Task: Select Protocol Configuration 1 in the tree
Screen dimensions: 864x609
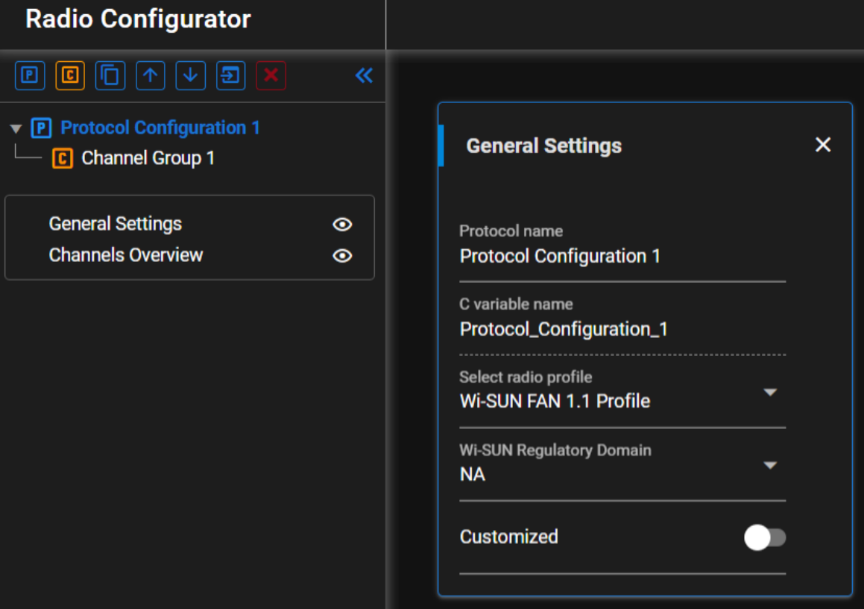Action: (160, 128)
